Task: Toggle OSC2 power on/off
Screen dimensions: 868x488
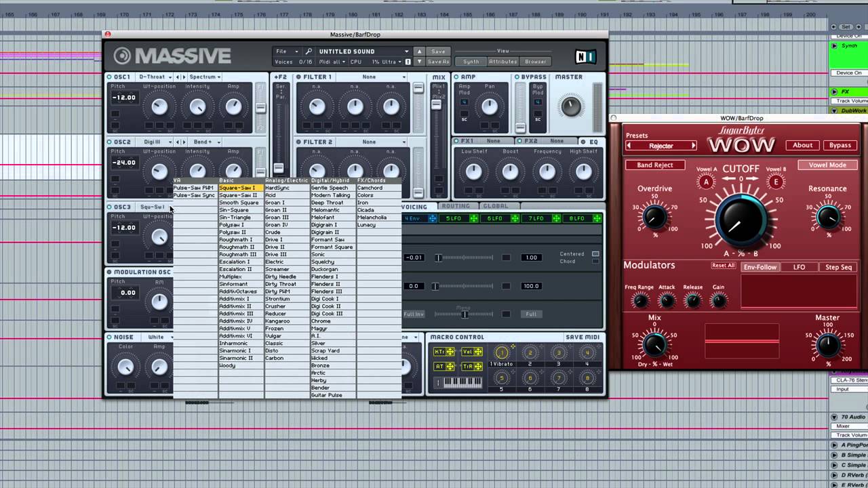Action: 110,142
